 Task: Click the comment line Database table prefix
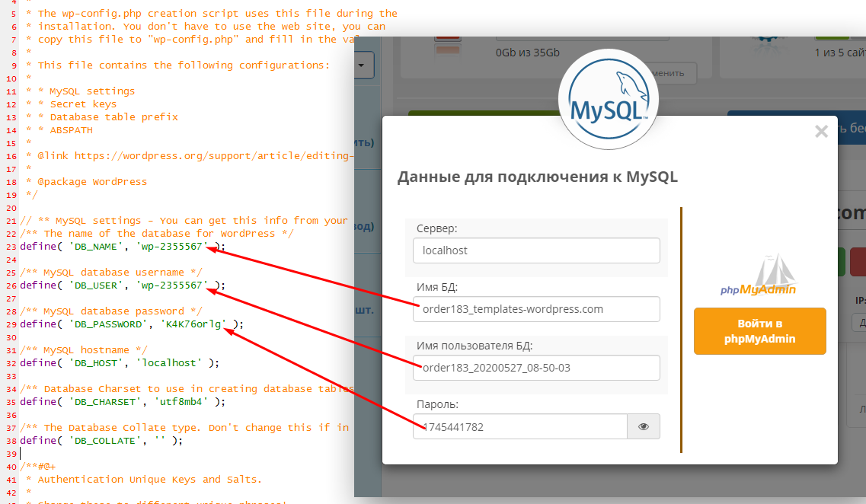113,117
